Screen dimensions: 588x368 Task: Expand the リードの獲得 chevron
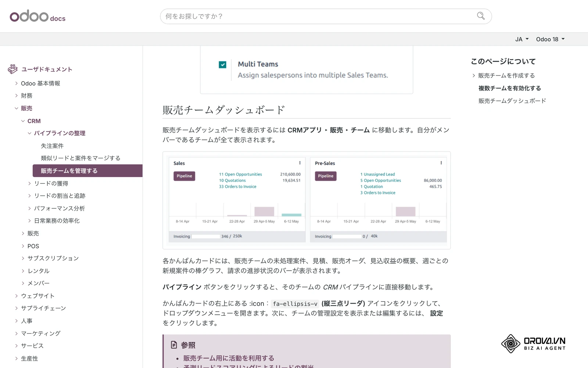pyautogui.click(x=29, y=183)
